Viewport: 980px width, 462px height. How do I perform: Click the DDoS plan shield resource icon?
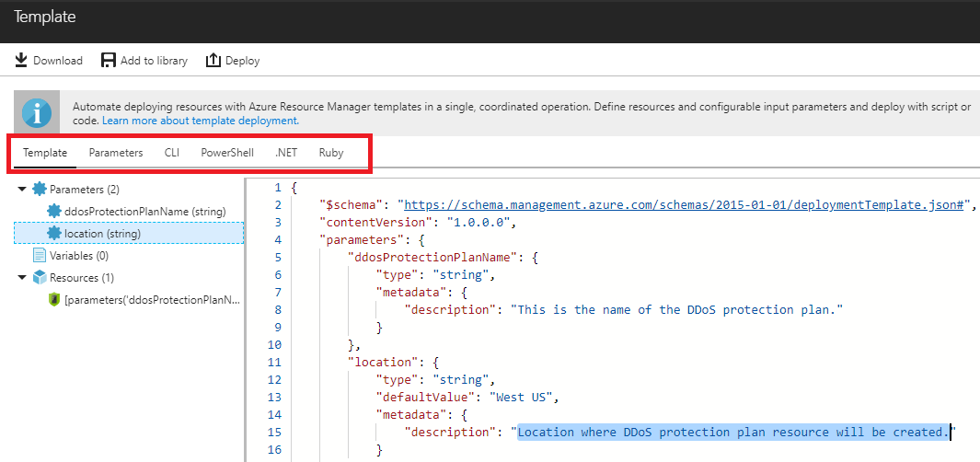[54, 300]
